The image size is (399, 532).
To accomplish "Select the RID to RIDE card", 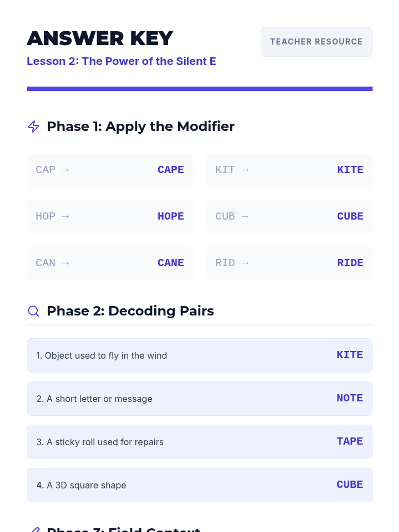I will (x=289, y=263).
